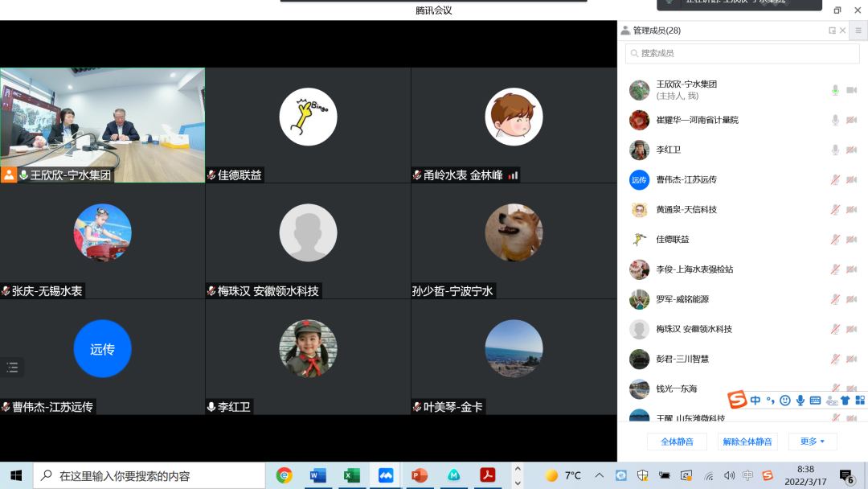This screenshot has height=489, width=868.
Task: Unmute 曹伟杰-江苏远传 microphone in member list
Action: tap(835, 180)
